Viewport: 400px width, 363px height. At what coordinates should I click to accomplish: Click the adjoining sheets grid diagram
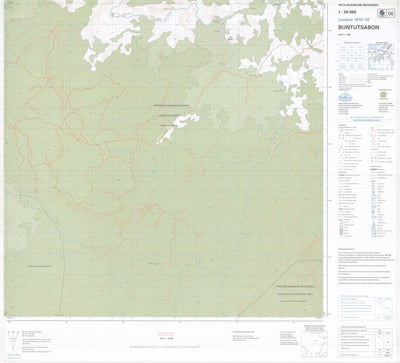point(351,58)
